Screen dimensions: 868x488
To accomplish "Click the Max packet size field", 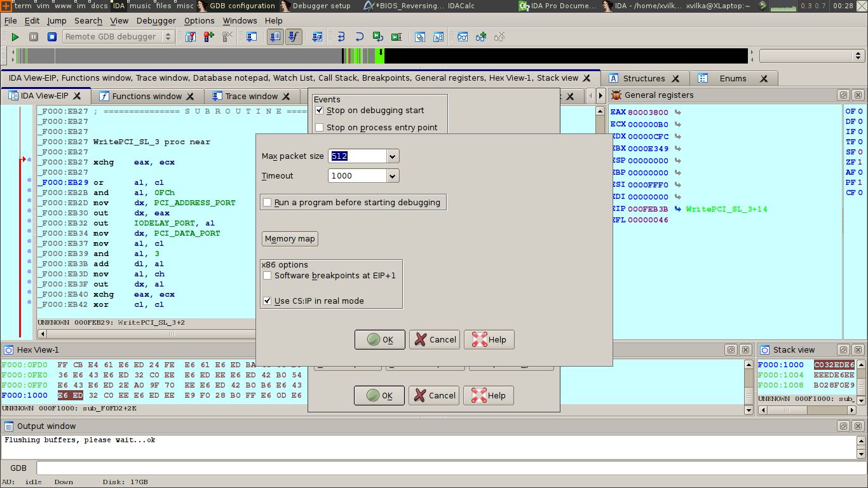I will (357, 156).
